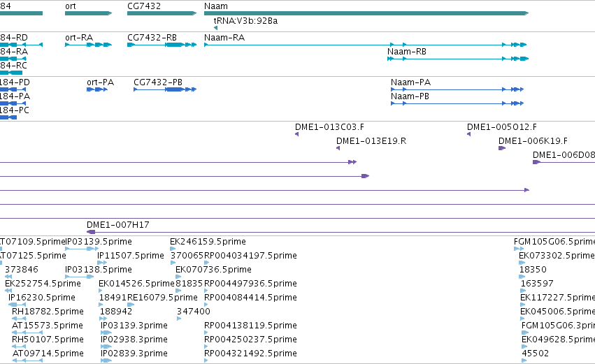Click the 18350 EST label

(533, 270)
